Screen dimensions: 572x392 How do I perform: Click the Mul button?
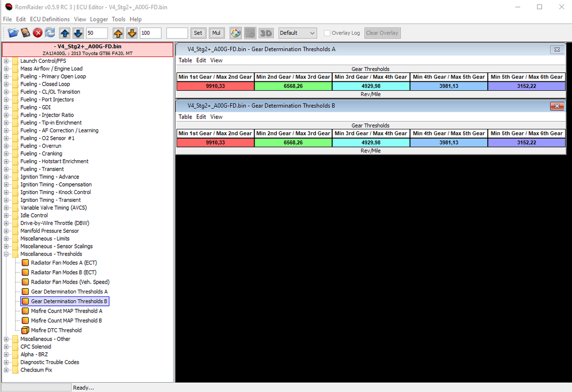(216, 33)
